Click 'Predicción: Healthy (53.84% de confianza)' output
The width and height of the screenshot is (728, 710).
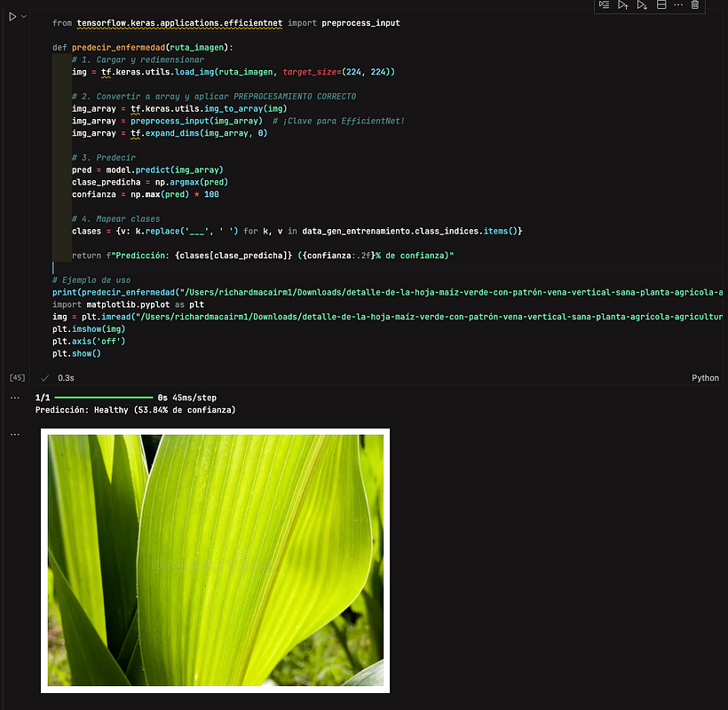point(136,410)
